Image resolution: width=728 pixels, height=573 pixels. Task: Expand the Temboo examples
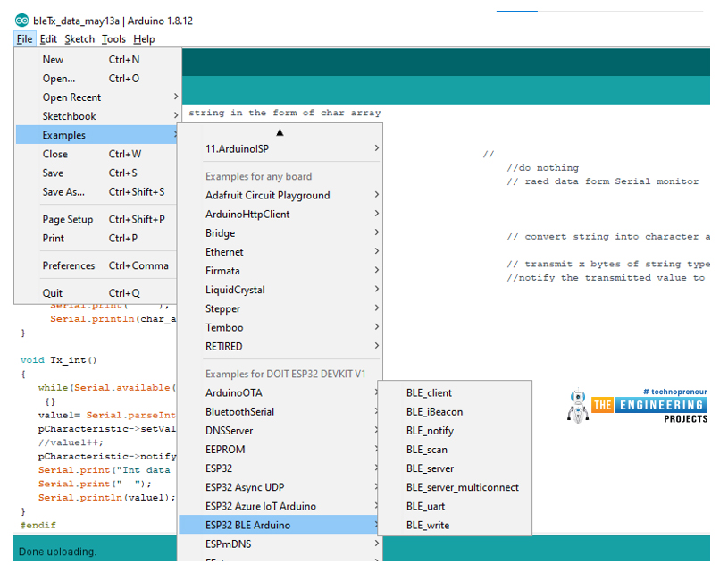[280, 327]
